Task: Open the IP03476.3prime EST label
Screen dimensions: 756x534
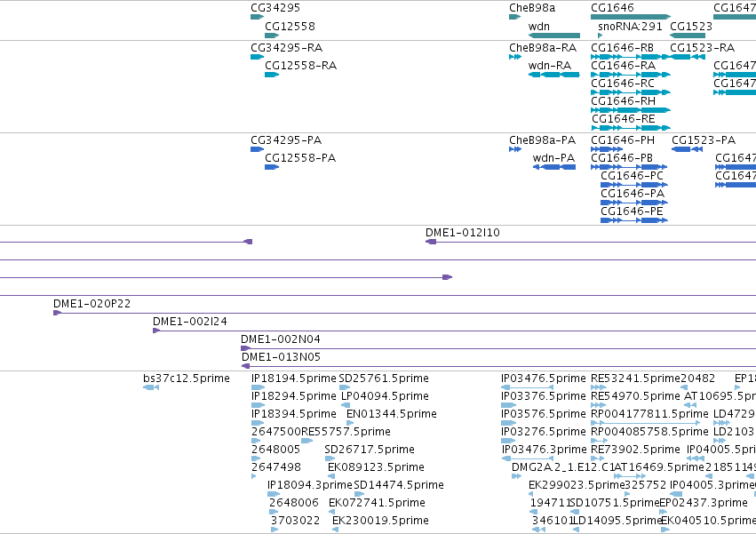Action: click(x=544, y=450)
